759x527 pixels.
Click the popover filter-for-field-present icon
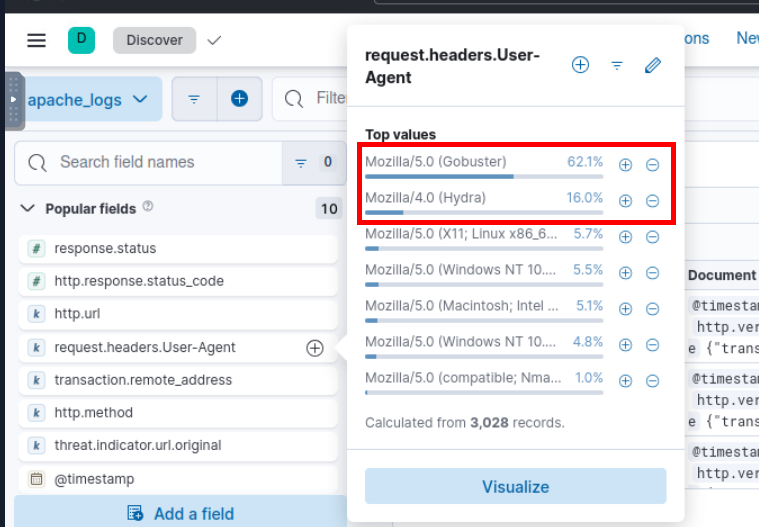(617, 65)
